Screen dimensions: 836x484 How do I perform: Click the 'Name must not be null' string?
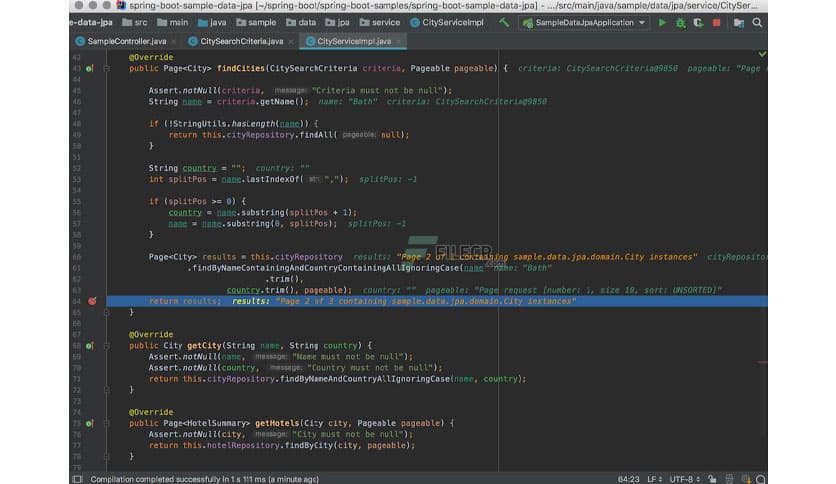(x=349, y=357)
